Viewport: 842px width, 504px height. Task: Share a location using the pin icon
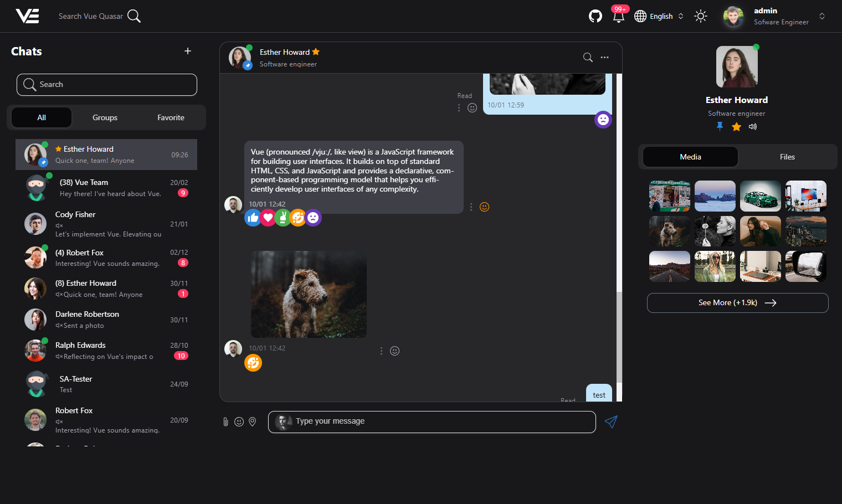(x=252, y=421)
